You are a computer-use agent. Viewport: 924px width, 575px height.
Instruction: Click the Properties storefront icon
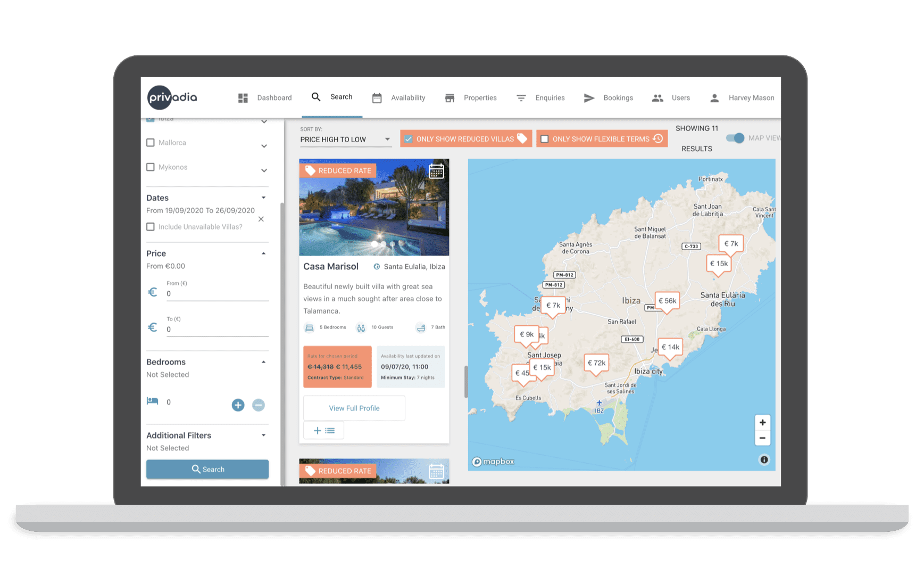[449, 98]
